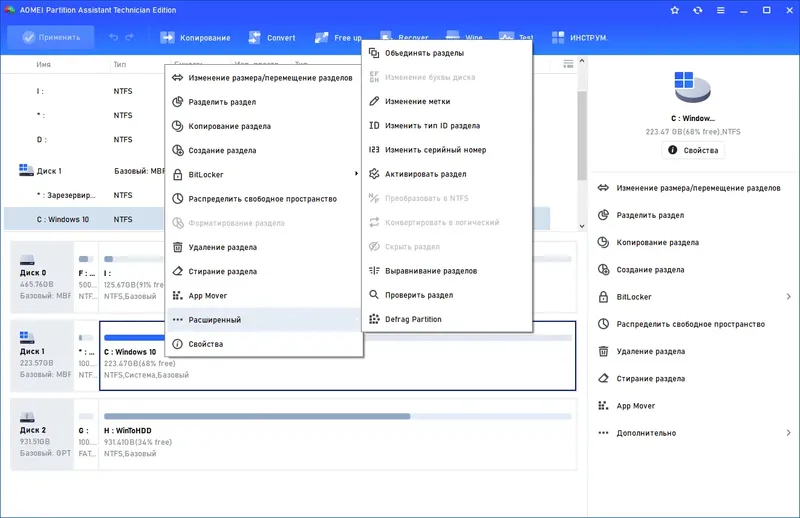Click the undo arrow in toolbar
This screenshot has height=518, width=800.
[113, 38]
